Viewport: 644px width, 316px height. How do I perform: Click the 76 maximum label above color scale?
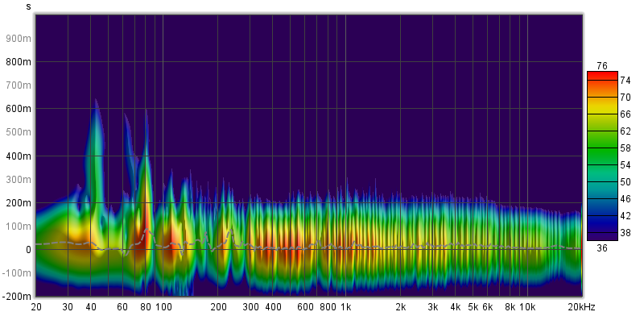(x=602, y=66)
